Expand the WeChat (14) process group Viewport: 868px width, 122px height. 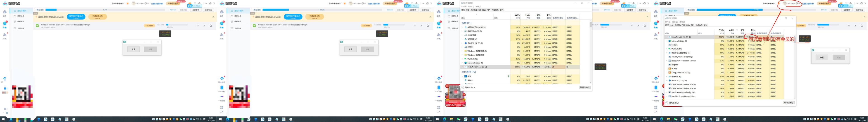tap(666, 49)
